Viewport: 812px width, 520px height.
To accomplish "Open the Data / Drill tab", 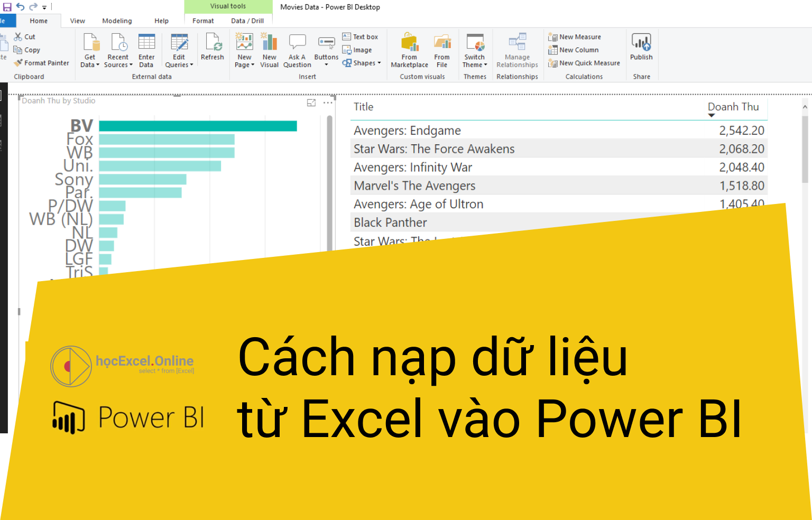I will point(247,21).
